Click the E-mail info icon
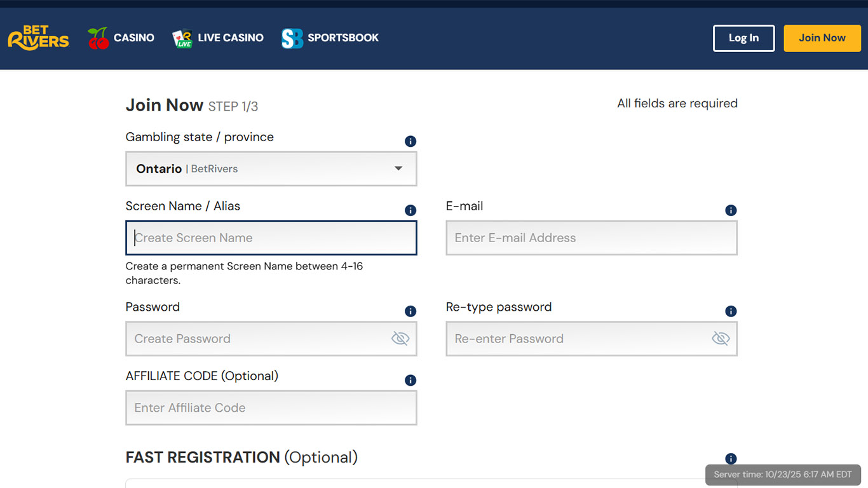The height and width of the screenshot is (488, 868). point(731,210)
